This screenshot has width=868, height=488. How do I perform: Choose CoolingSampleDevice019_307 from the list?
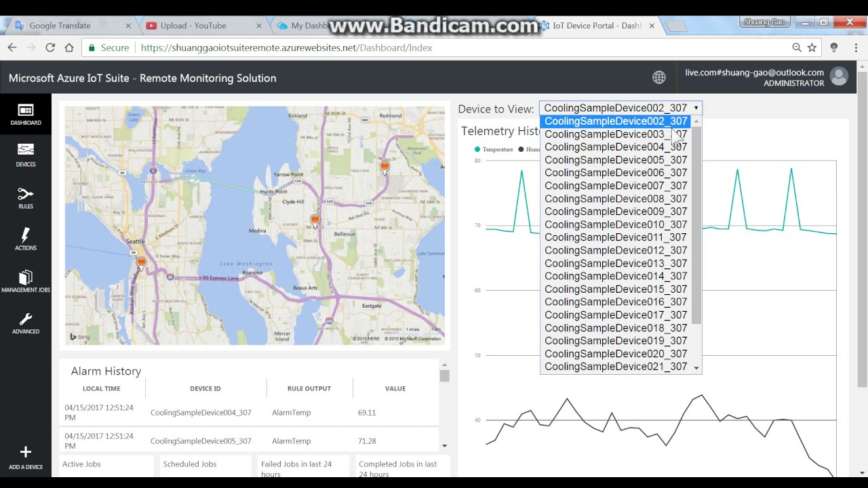(x=616, y=341)
